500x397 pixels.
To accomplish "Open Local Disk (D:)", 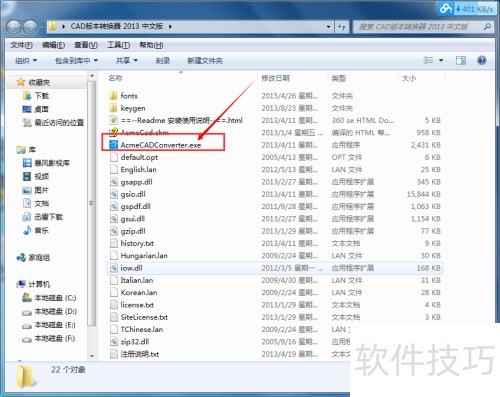I will pos(49,311).
